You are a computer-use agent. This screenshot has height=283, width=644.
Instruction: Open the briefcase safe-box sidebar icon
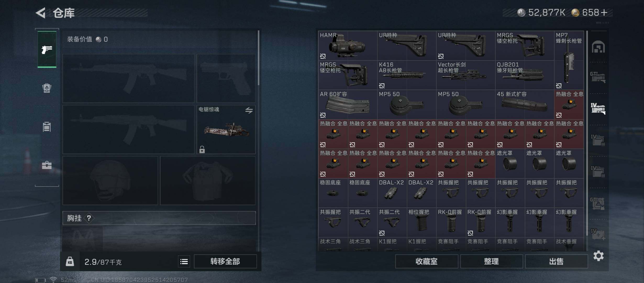pyautogui.click(x=47, y=165)
